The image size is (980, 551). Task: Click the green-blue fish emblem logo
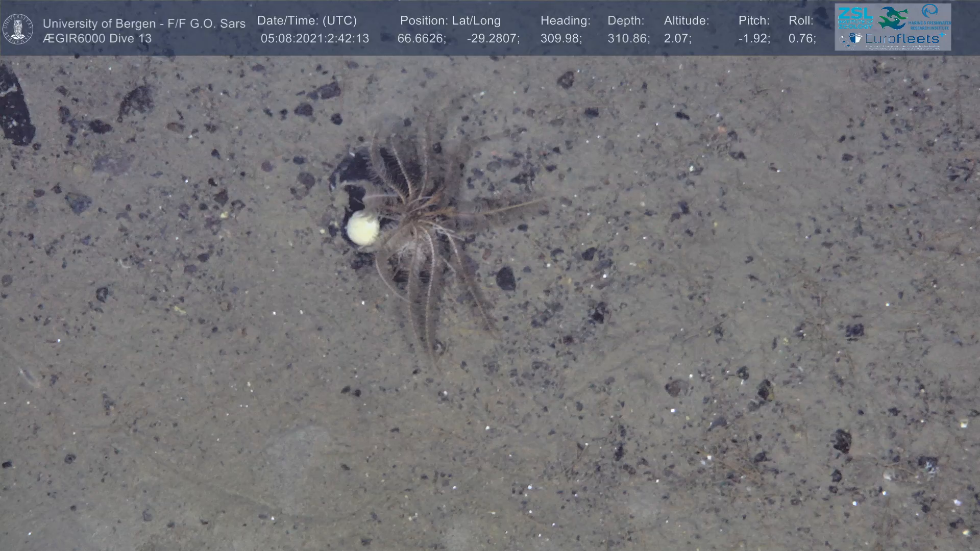pyautogui.click(x=892, y=18)
